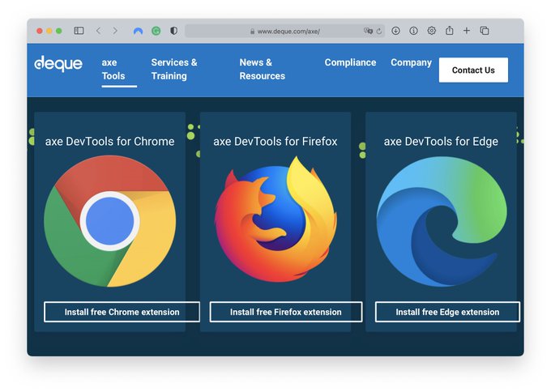Open the info circle toolbar icon
Screen dimensions: 551x392
413,31
